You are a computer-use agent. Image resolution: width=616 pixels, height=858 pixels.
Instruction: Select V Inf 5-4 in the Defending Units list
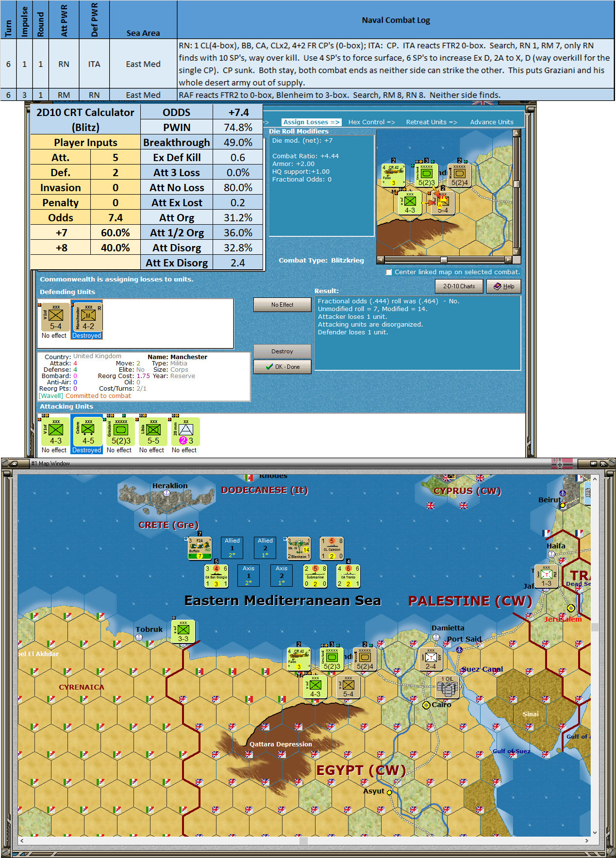[55, 317]
